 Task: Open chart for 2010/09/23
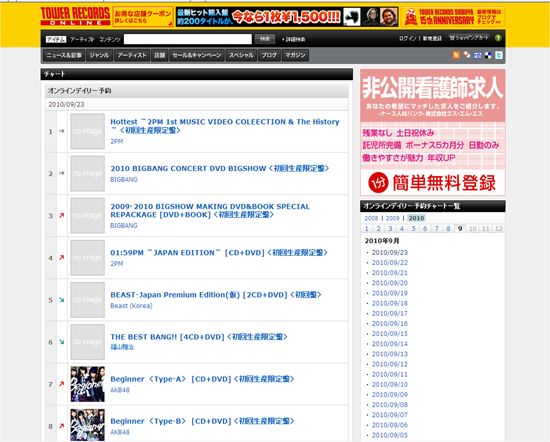[390, 253]
